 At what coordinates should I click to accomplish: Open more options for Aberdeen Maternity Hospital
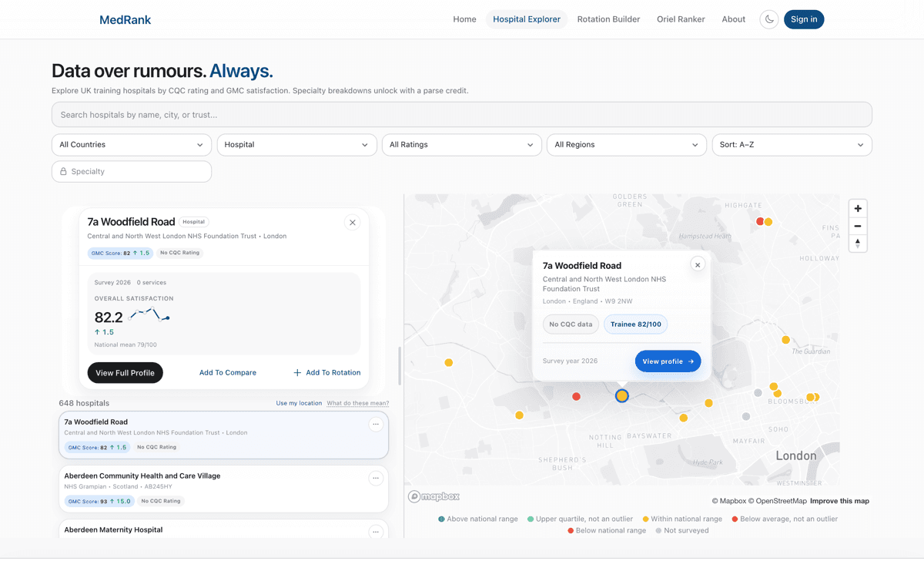(x=376, y=532)
